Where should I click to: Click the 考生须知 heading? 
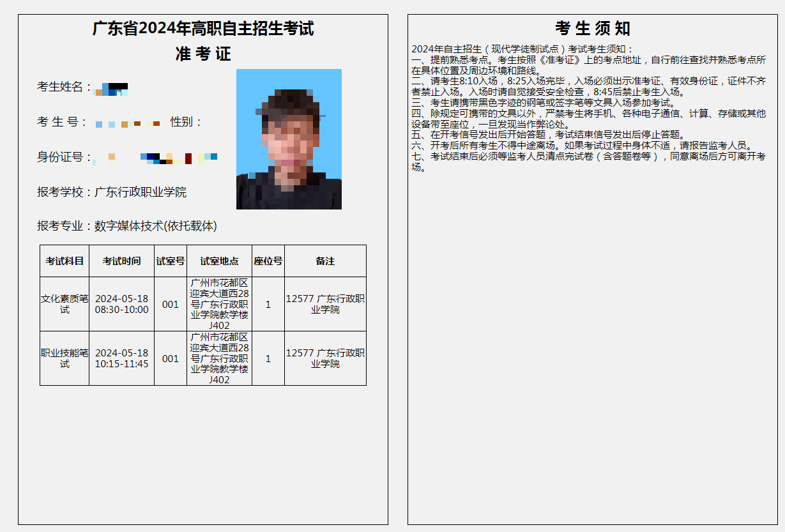point(593,29)
